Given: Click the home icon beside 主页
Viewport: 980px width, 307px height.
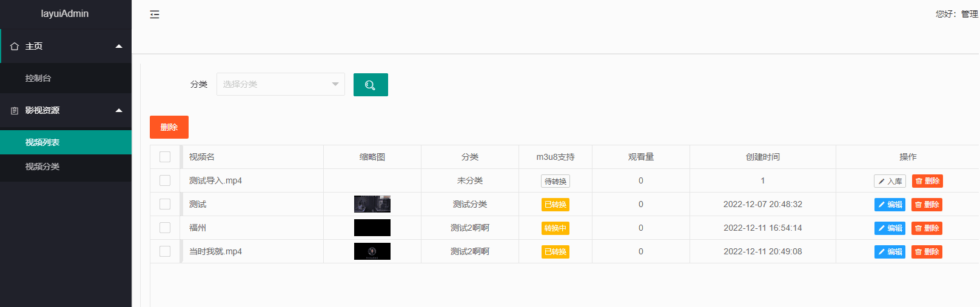Looking at the screenshot, I should tap(15, 47).
